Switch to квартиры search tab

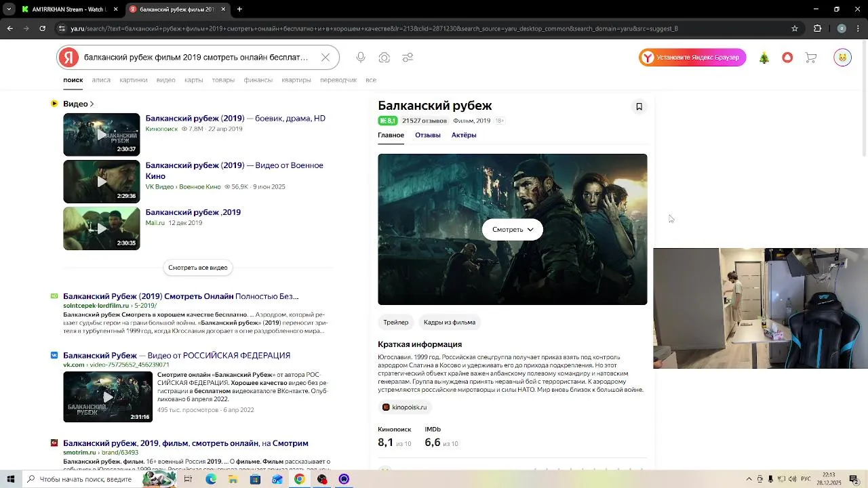pos(296,80)
